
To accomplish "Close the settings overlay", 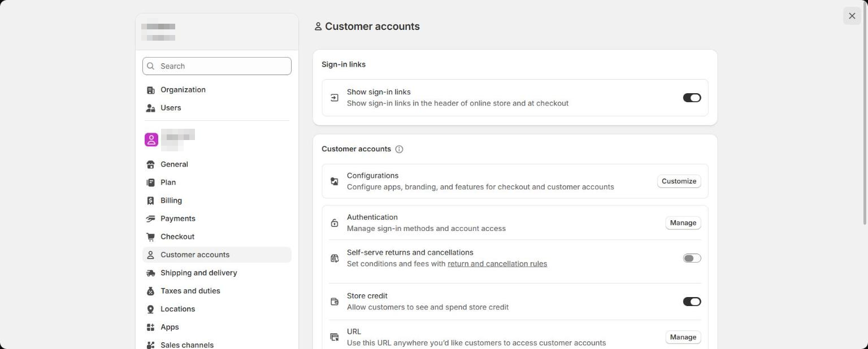I will coord(852,16).
